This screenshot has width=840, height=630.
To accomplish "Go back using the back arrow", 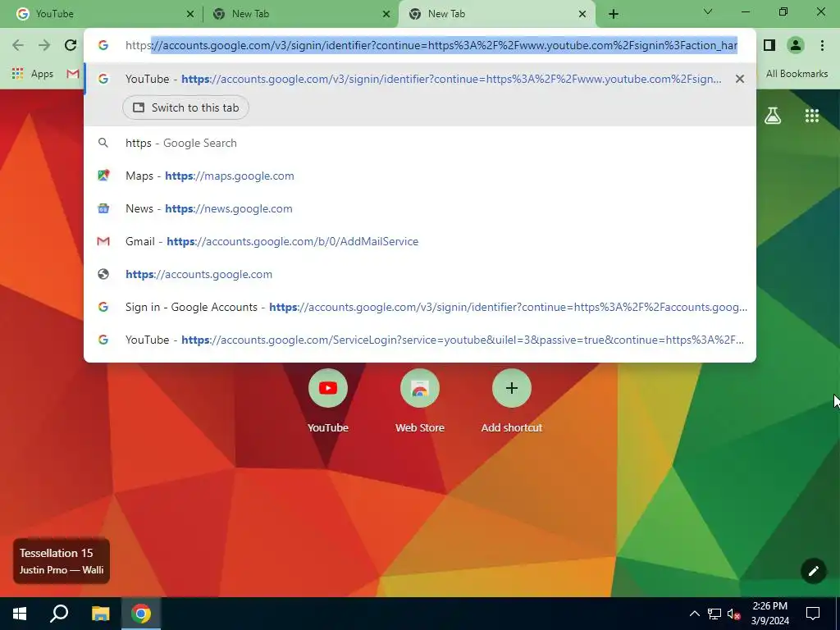I will [x=18, y=46].
